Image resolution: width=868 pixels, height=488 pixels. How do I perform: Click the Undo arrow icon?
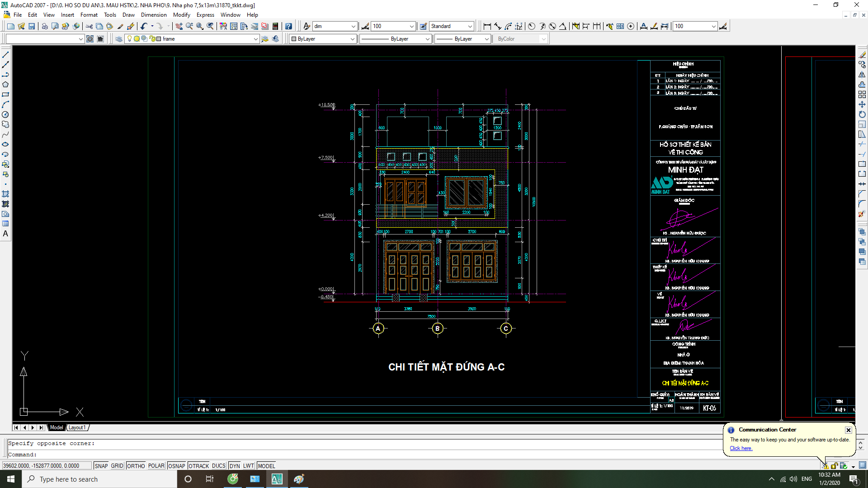[x=144, y=26]
